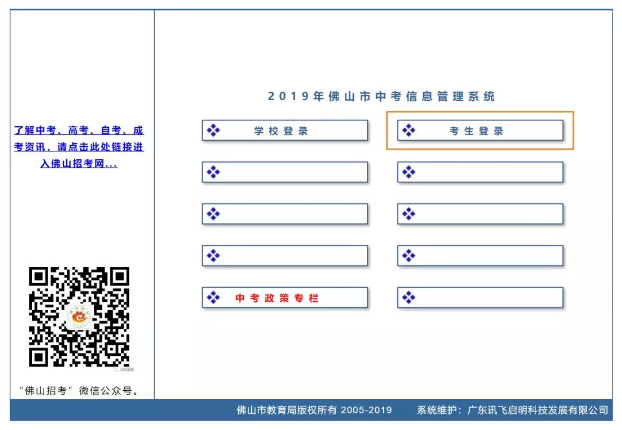Click the diamond icon beside 中考政策专栏
Screen dimensions: 622x430
tap(212, 298)
